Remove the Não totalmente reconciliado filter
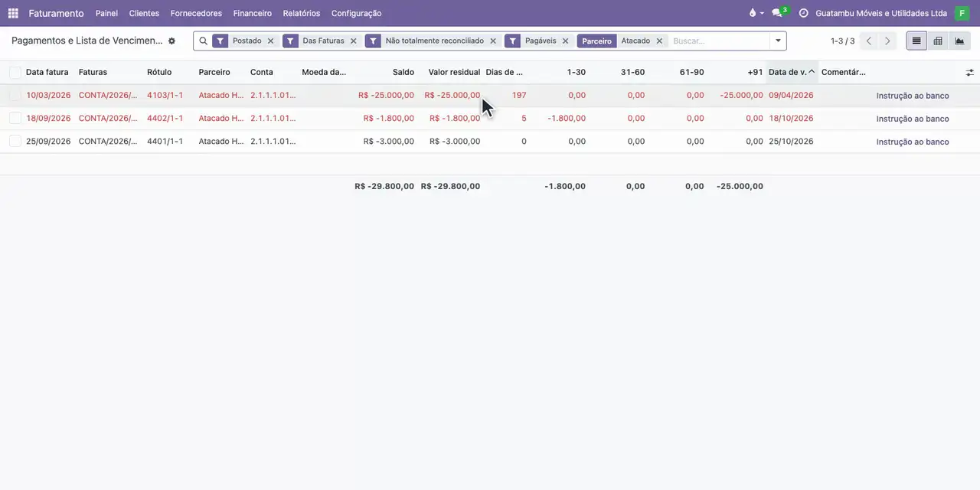The width and height of the screenshot is (980, 490). tap(492, 41)
